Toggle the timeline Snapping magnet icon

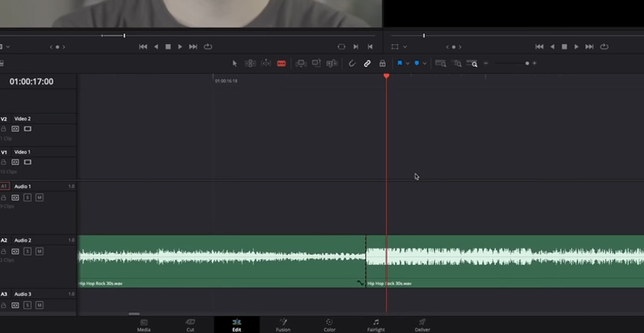pyautogui.click(x=352, y=64)
